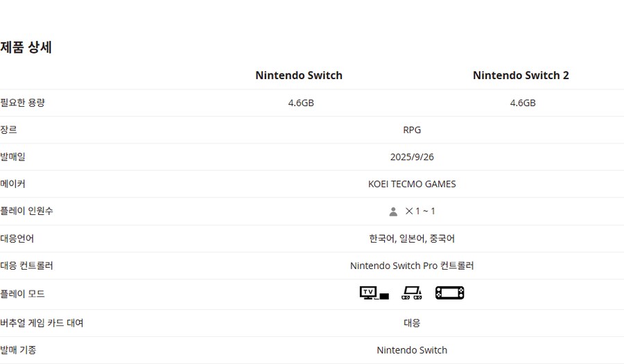Click the TV mode icon
Viewport: 624px width, 364px height.
click(374, 293)
